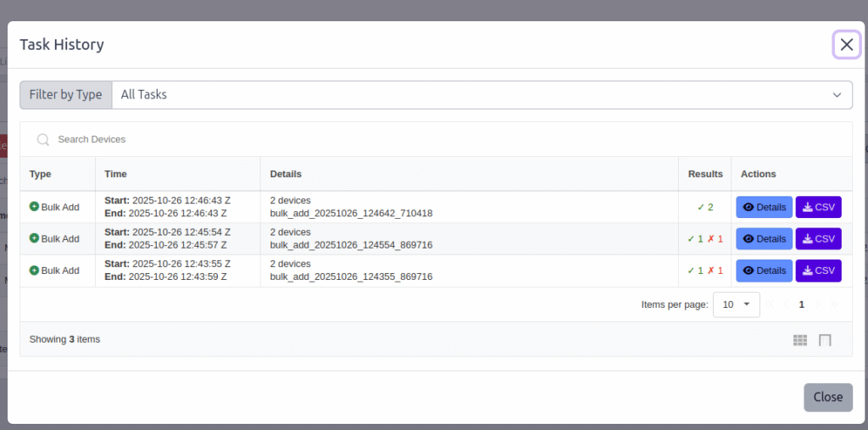Click the search magnifier icon
This screenshot has width=868, height=430.
42,139
